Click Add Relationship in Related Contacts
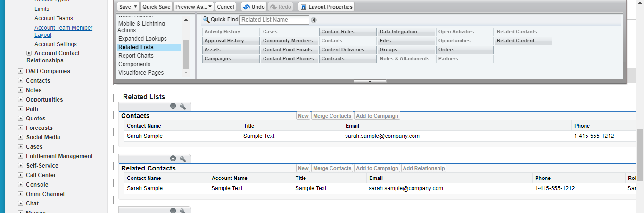Screen dimensions: 644x213 pyautogui.click(x=423, y=168)
